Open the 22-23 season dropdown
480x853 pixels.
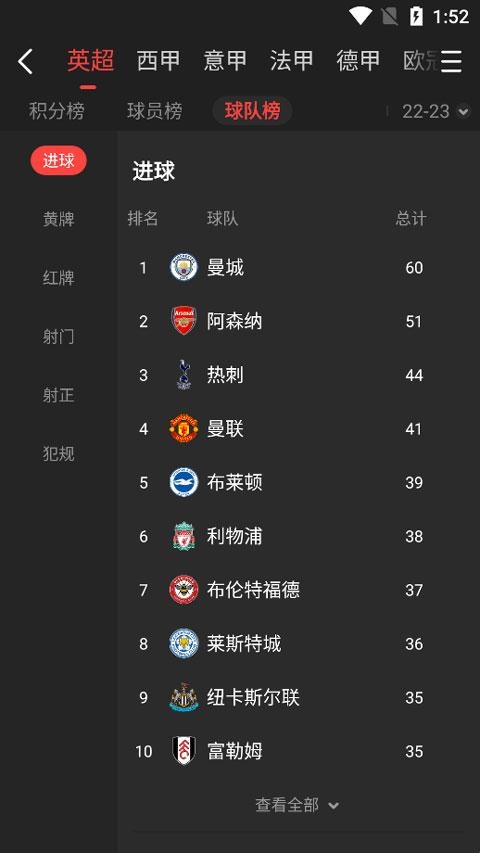tap(435, 112)
